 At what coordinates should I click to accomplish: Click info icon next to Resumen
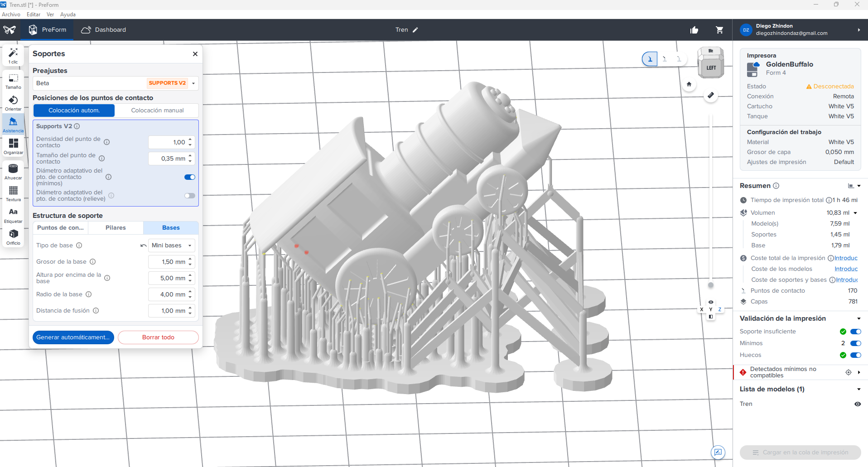click(776, 186)
